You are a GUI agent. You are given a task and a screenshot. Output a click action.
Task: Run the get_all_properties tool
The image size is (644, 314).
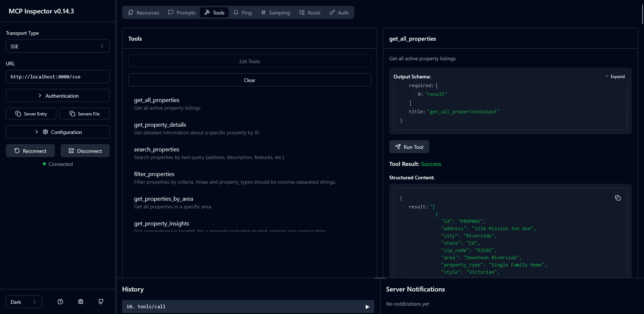tap(409, 147)
